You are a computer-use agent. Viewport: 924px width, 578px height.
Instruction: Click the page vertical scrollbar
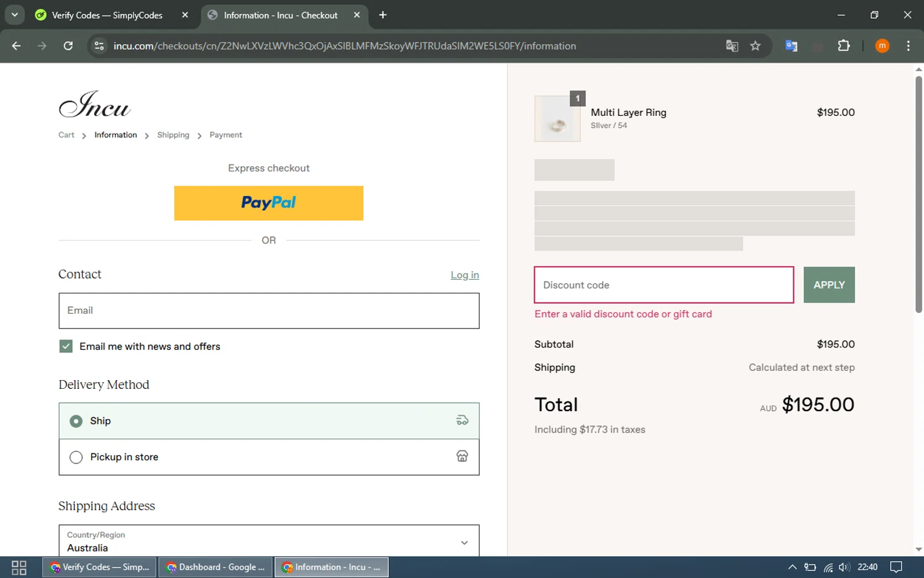[918, 194]
